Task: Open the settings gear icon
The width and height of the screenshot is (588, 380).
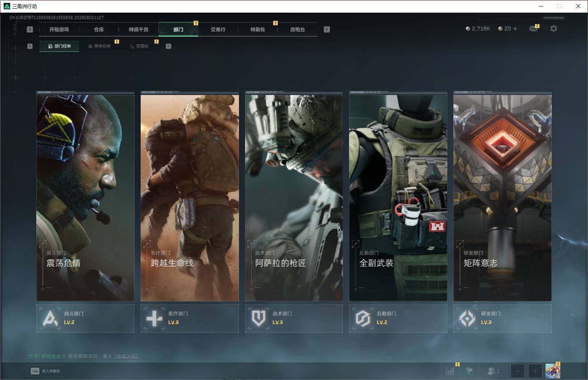Action: click(553, 29)
